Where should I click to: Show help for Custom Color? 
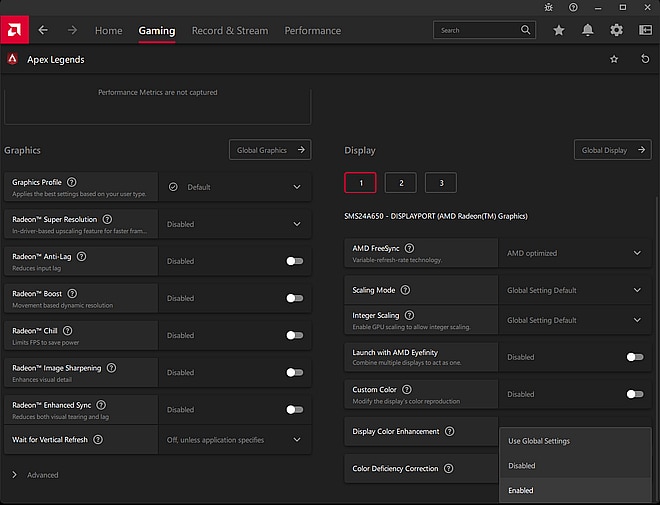click(x=407, y=390)
